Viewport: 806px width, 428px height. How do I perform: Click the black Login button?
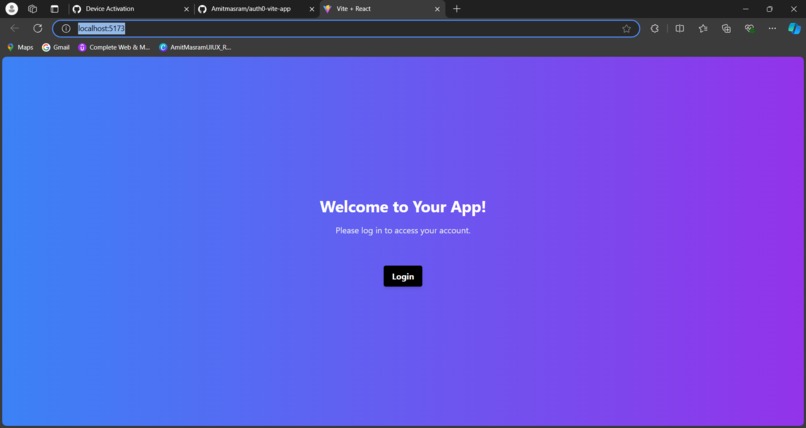(x=402, y=276)
